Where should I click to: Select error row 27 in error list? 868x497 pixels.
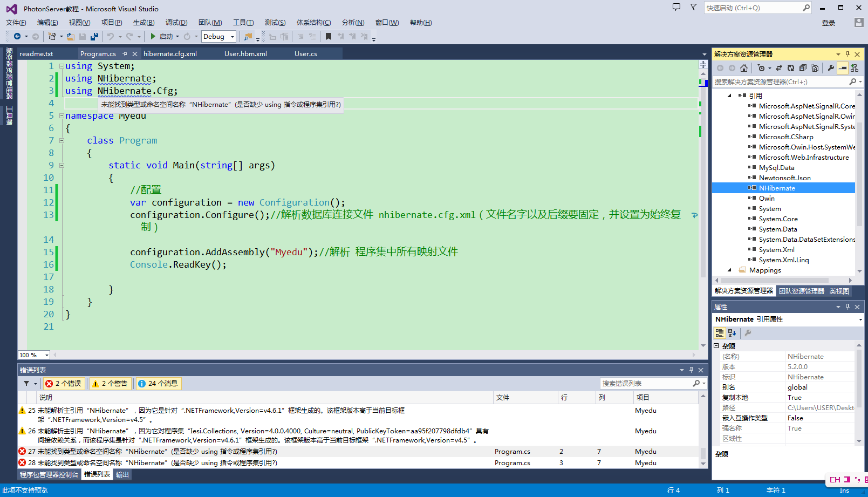(358, 451)
